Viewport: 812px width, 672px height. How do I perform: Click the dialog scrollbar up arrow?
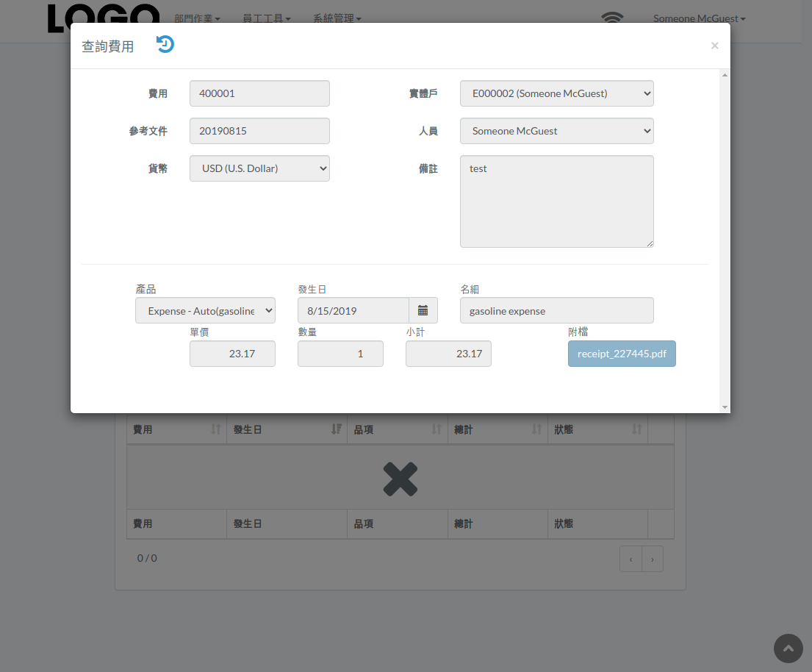pyautogui.click(x=725, y=75)
